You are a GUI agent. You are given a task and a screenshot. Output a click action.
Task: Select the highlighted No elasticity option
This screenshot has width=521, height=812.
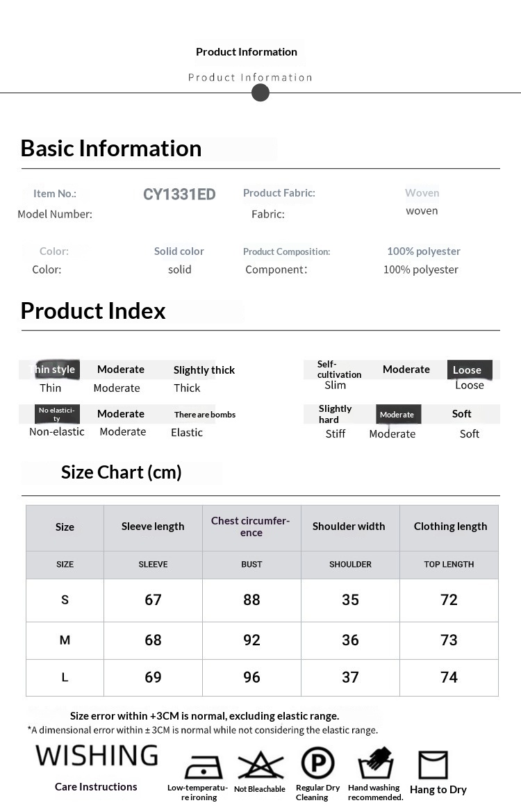(x=57, y=414)
